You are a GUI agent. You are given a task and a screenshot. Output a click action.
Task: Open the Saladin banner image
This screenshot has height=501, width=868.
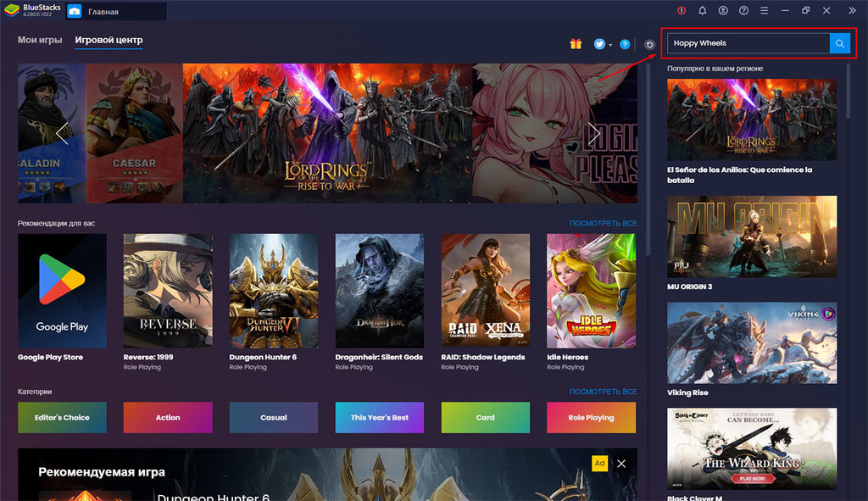[52, 133]
